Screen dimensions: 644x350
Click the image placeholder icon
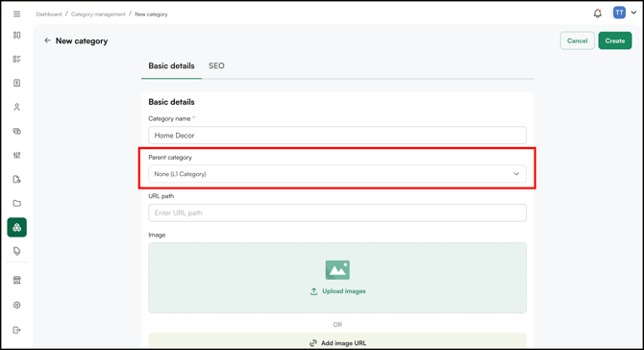pos(337,270)
